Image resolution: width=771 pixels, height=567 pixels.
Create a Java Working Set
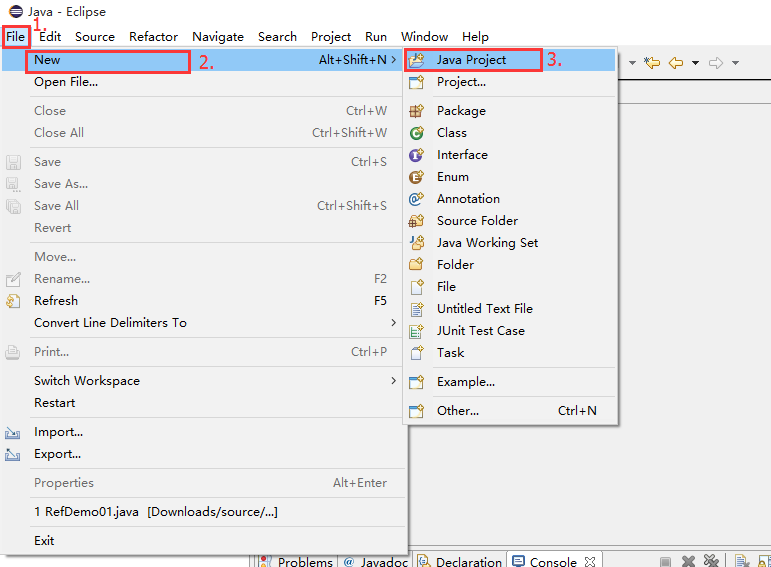click(x=509, y=242)
